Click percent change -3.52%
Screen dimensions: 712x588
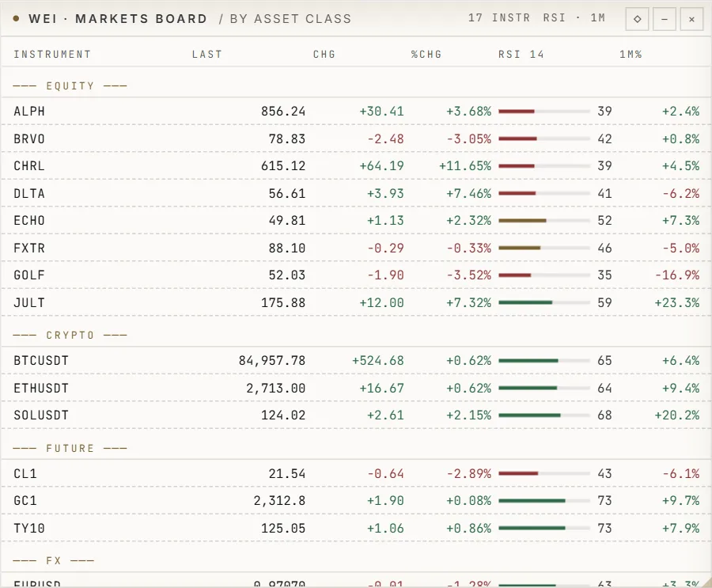point(469,275)
